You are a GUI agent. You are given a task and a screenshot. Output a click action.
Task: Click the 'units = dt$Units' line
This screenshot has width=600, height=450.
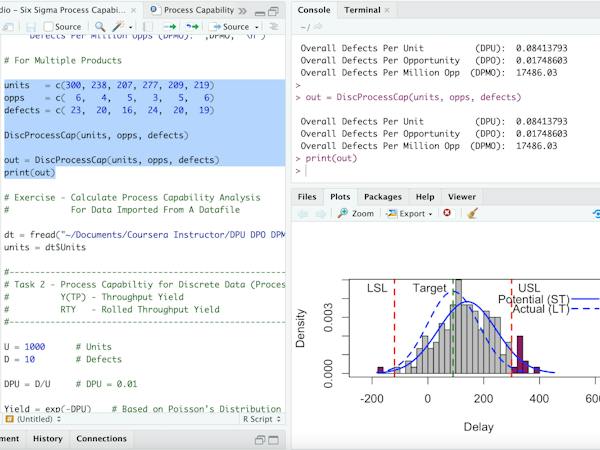click(45, 247)
